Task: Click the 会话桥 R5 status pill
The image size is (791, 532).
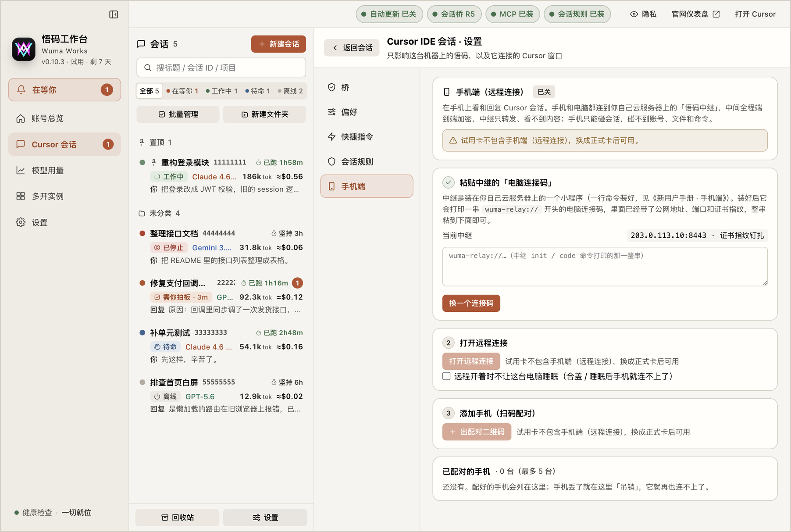Action: pos(454,14)
